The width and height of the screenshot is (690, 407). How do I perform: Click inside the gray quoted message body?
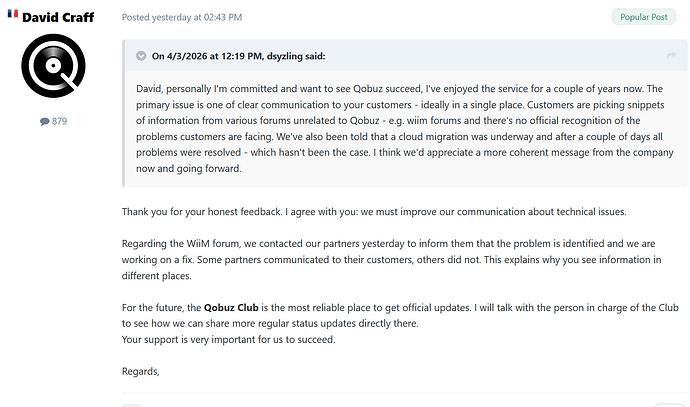pos(405,128)
